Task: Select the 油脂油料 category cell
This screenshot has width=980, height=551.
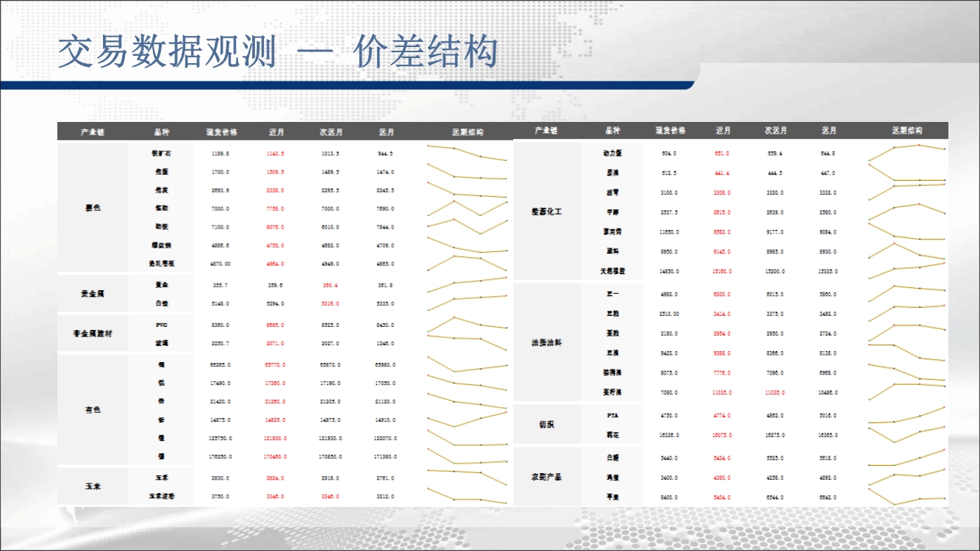Action: [546, 343]
